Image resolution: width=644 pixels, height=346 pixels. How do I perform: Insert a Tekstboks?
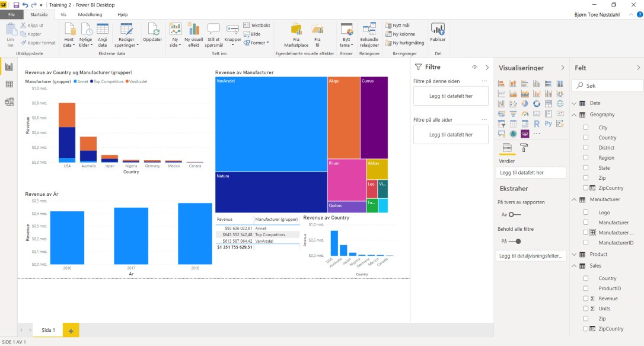[x=257, y=25]
